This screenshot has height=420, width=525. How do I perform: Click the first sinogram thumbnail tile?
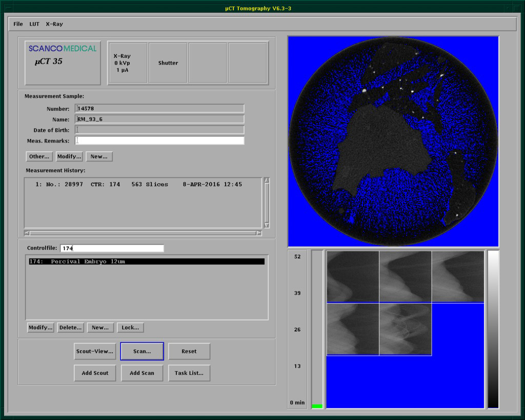353,276
